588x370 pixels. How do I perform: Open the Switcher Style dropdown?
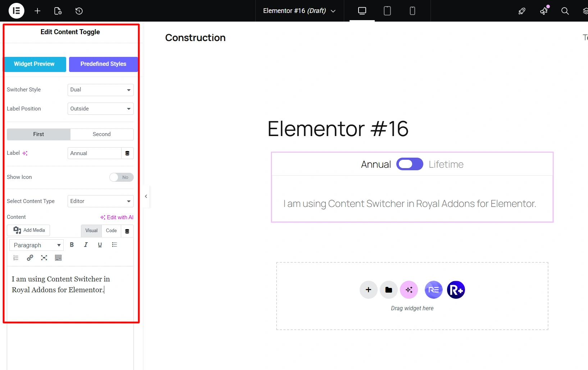(101, 90)
